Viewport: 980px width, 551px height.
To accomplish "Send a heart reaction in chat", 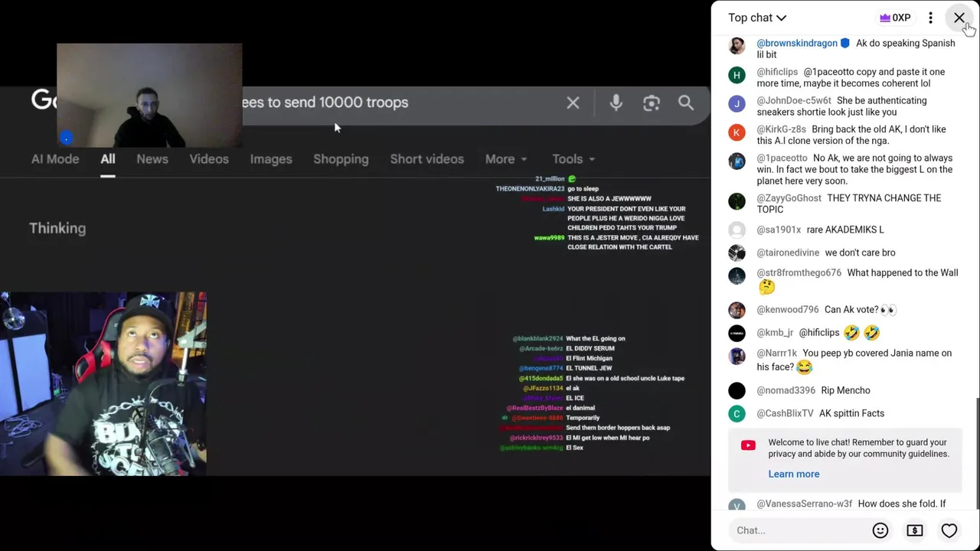I will [949, 530].
